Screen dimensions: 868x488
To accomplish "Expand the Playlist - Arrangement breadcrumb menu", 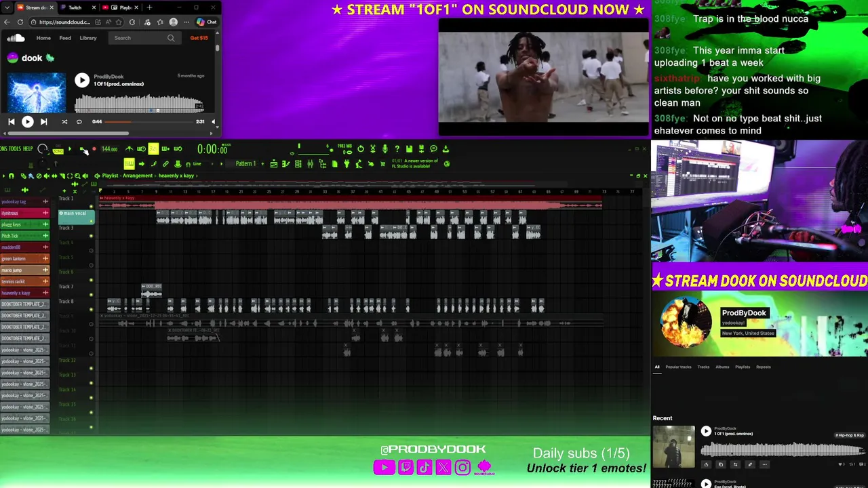I will [127, 176].
